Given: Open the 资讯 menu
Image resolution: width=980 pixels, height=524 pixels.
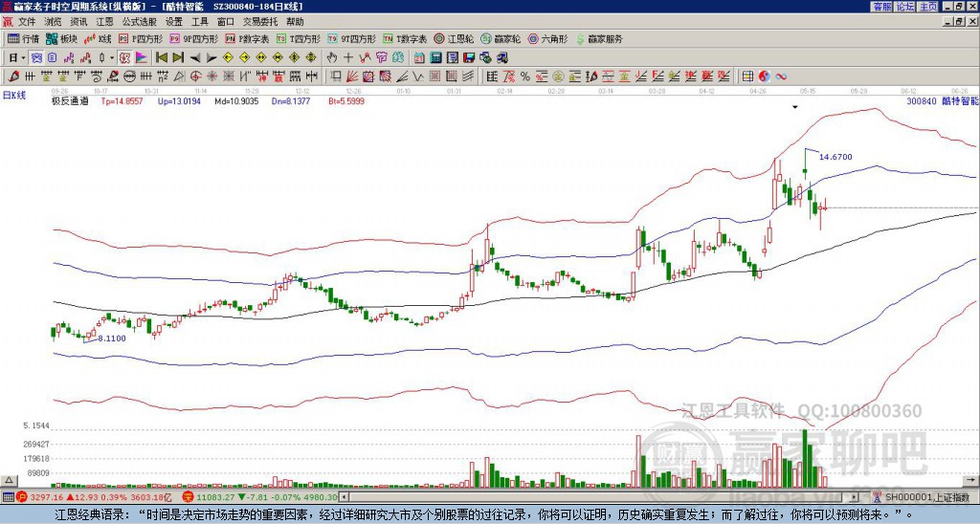Looking at the screenshot, I should 78,22.
